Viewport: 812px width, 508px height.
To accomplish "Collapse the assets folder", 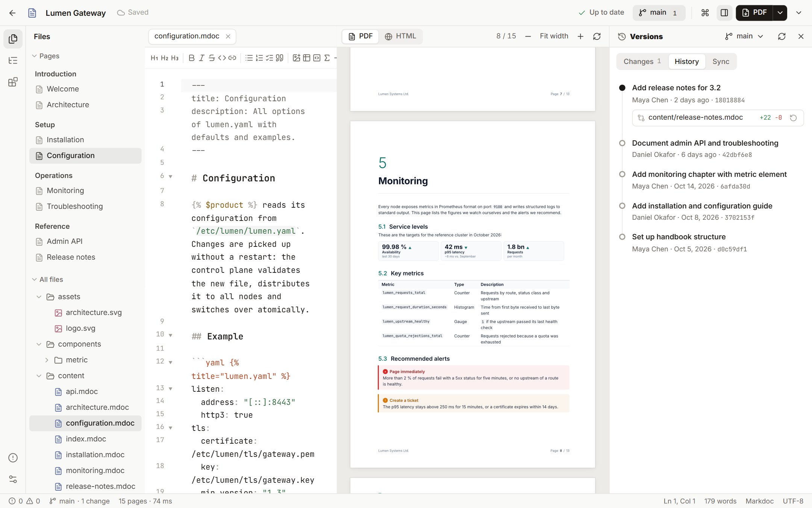I will click(x=39, y=297).
